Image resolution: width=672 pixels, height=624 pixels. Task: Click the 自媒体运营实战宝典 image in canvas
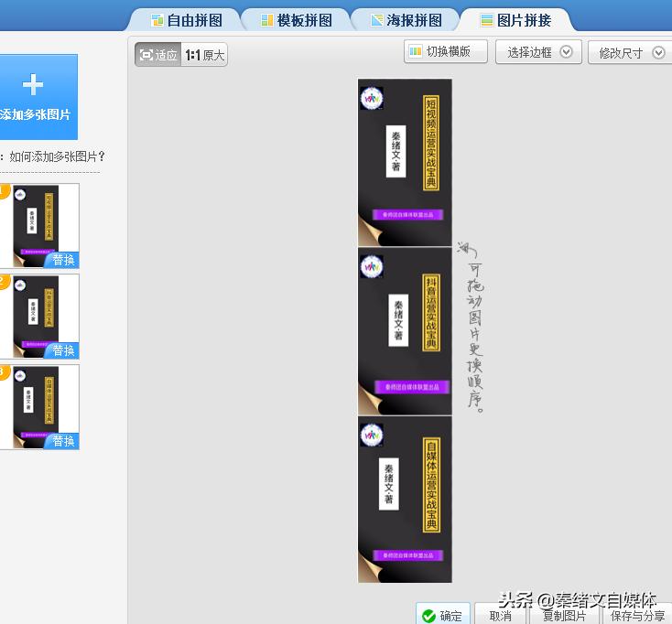(x=405, y=500)
